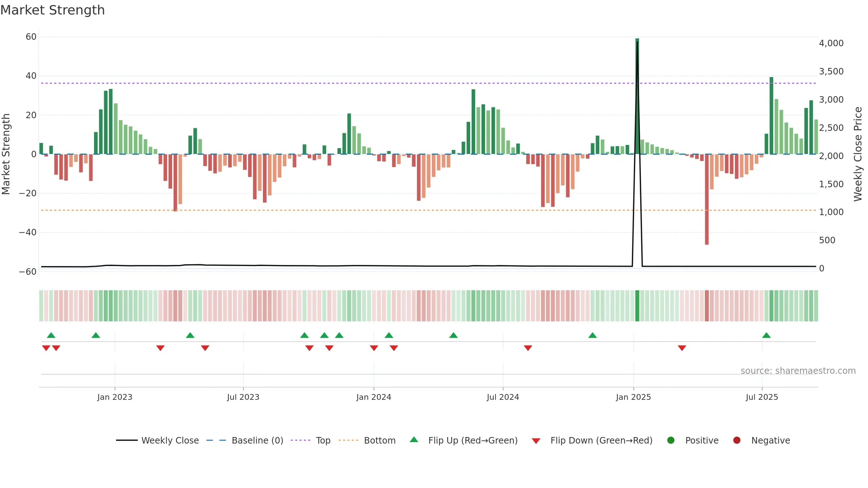The height and width of the screenshot is (488, 868).
Task: Click the last red flip-down marker before Jul 2025
Action: pos(682,348)
